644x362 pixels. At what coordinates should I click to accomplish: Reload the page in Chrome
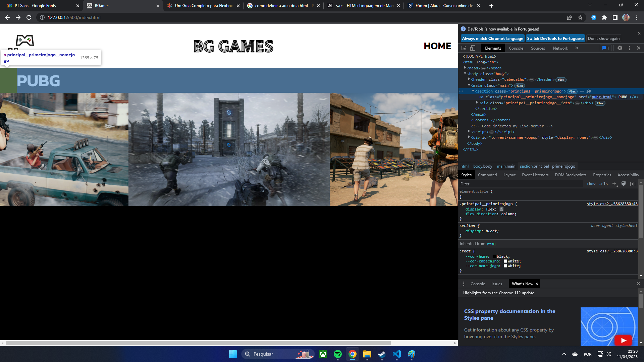29,17
